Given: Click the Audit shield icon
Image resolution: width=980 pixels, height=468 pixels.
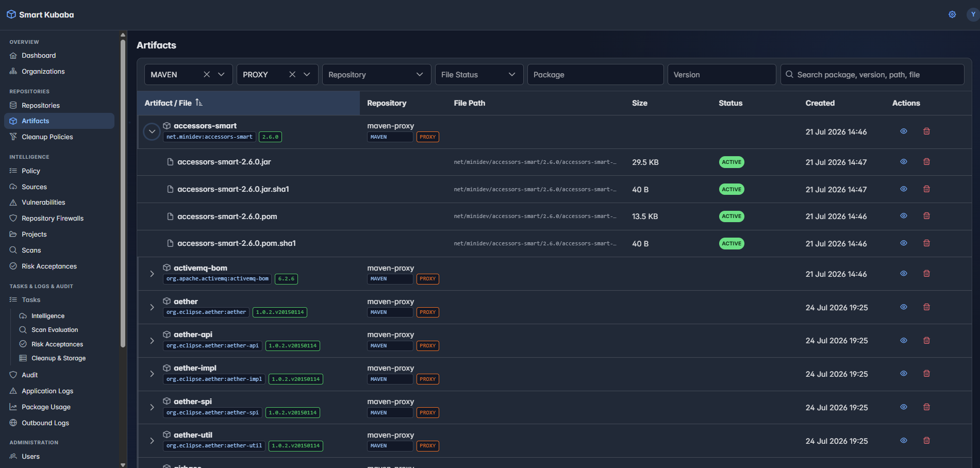Looking at the screenshot, I should click(13, 375).
